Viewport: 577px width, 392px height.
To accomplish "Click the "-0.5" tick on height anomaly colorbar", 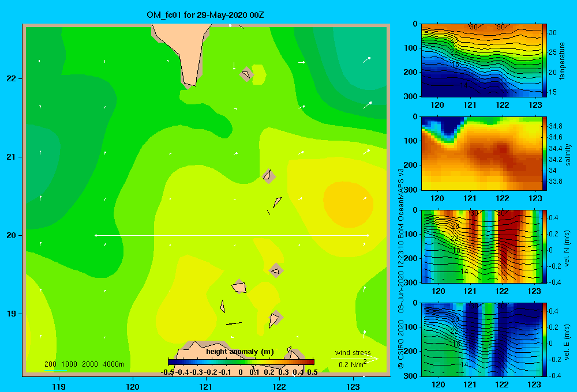I will tap(167, 372).
